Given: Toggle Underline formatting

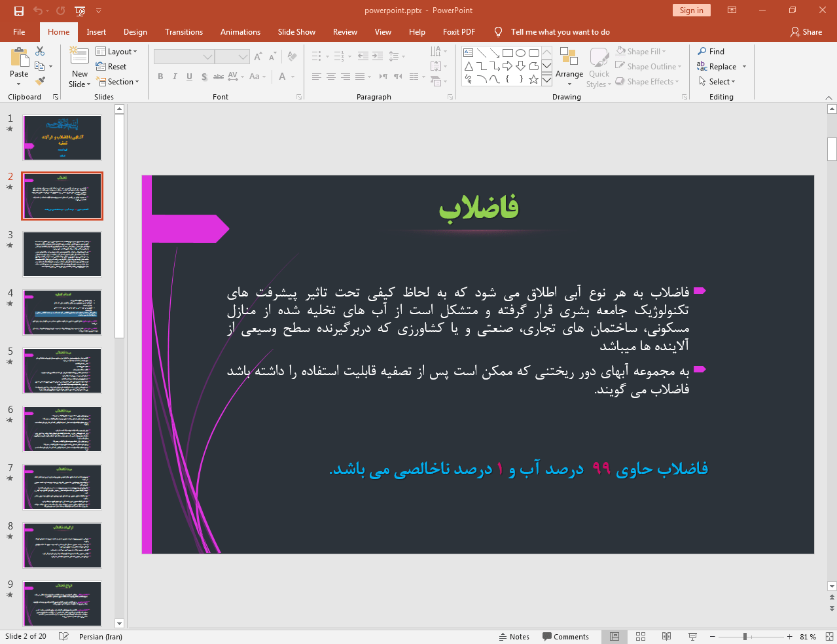Looking at the screenshot, I should (189, 77).
